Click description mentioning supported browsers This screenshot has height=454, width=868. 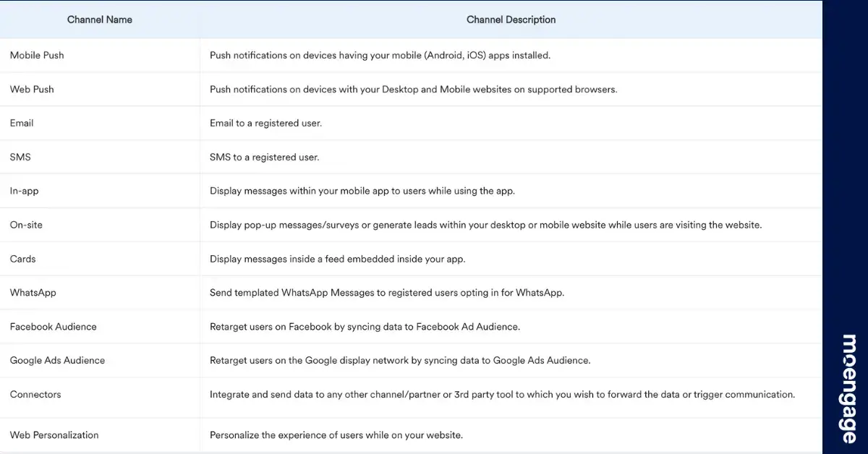click(413, 89)
